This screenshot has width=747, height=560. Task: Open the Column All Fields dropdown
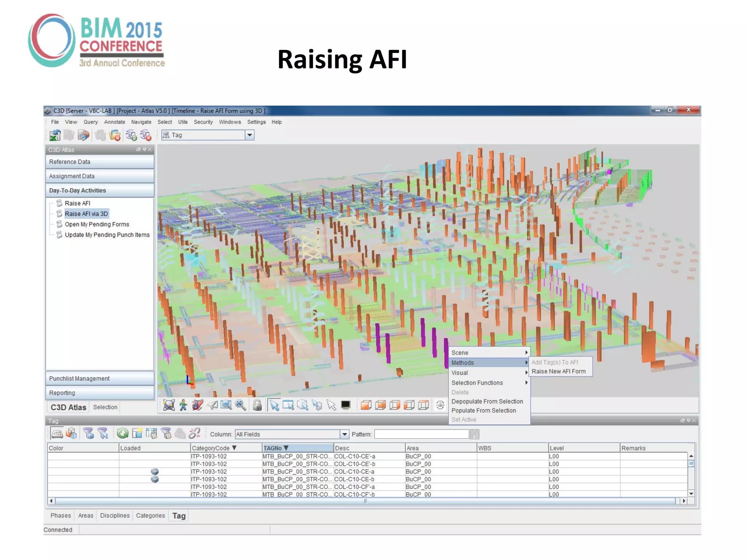coord(344,434)
